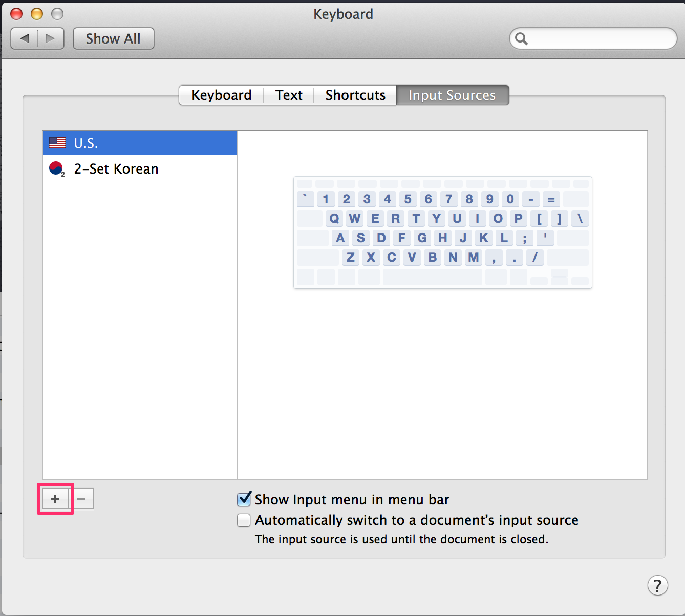Screen dimensions: 685x616
Task: Click the Korean flag icon
Action: [56, 168]
